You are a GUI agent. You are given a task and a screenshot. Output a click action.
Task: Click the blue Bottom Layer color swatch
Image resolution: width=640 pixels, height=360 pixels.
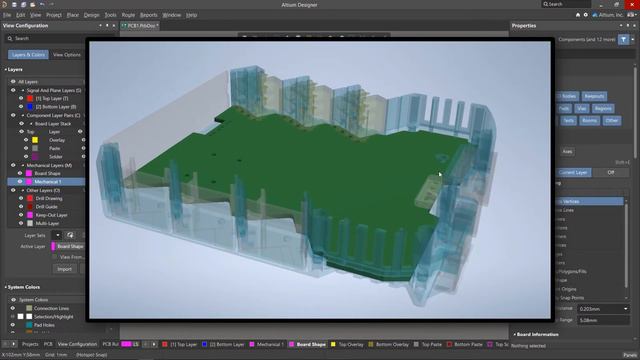click(30, 107)
